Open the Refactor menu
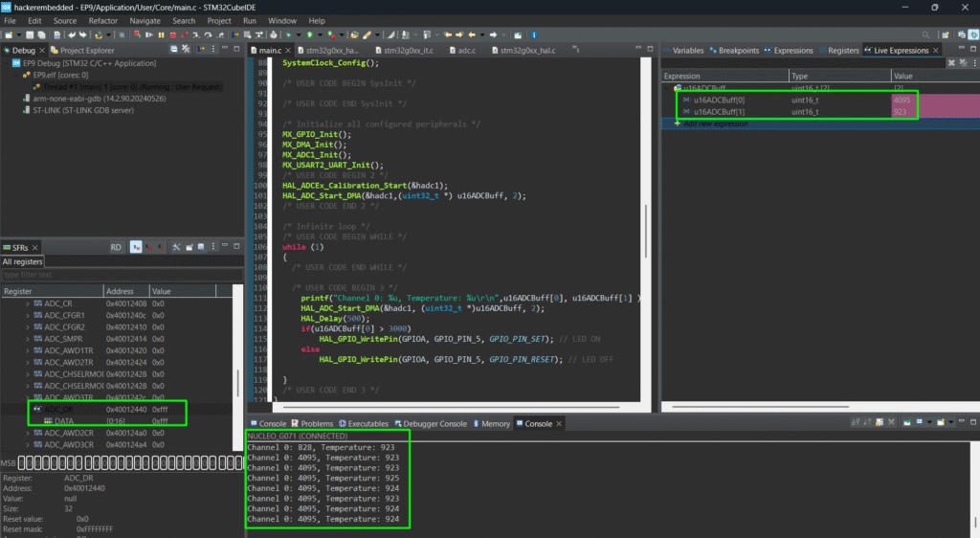Screen dimensions: 980x538 (102, 20)
